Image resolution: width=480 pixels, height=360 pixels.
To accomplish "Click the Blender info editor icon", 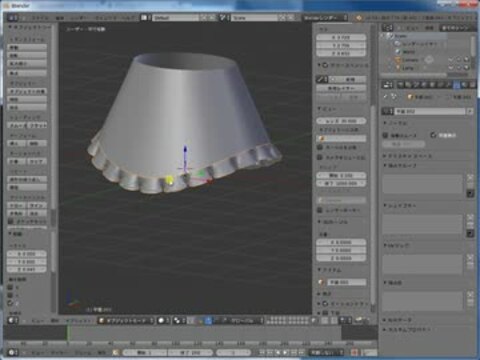I will coord(13,18).
